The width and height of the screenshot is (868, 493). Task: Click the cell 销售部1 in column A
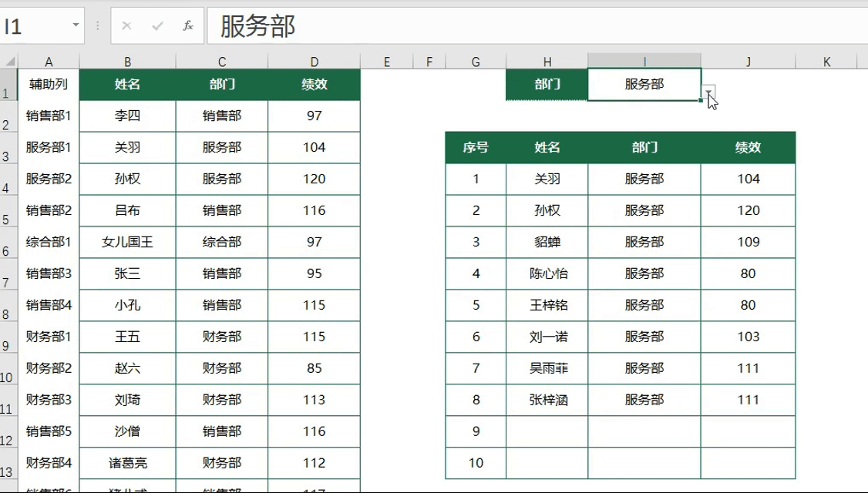[49, 116]
